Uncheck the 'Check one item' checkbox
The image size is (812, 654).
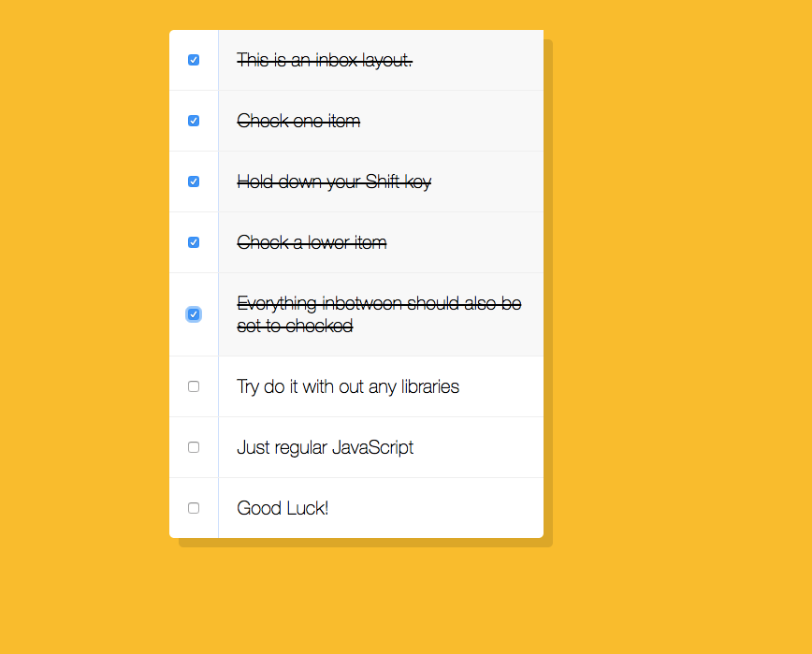pos(194,121)
